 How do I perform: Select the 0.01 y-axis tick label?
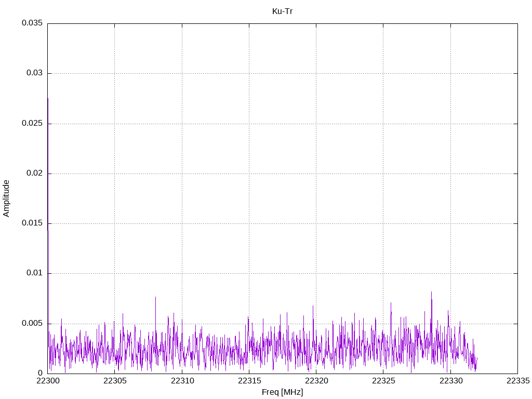point(34,273)
